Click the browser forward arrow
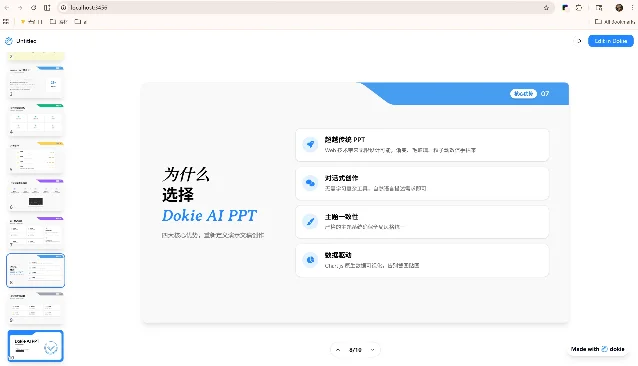Image resolution: width=638 pixels, height=366 pixels. [x=20, y=8]
